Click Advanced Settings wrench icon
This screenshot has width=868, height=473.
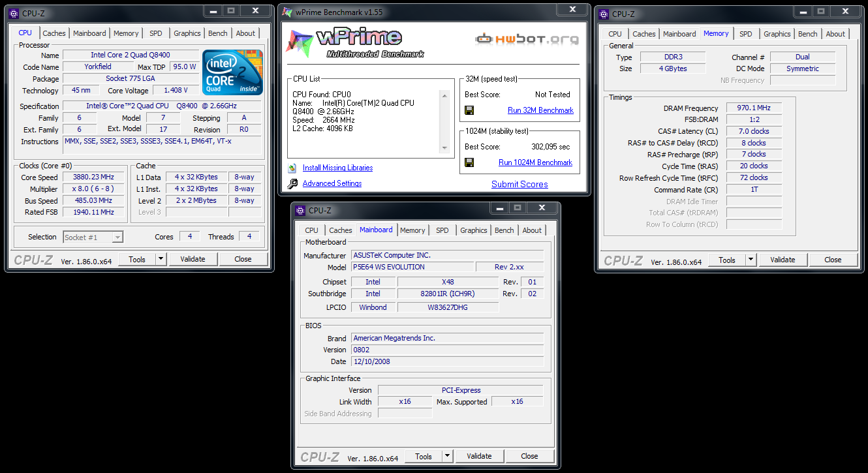click(292, 183)
